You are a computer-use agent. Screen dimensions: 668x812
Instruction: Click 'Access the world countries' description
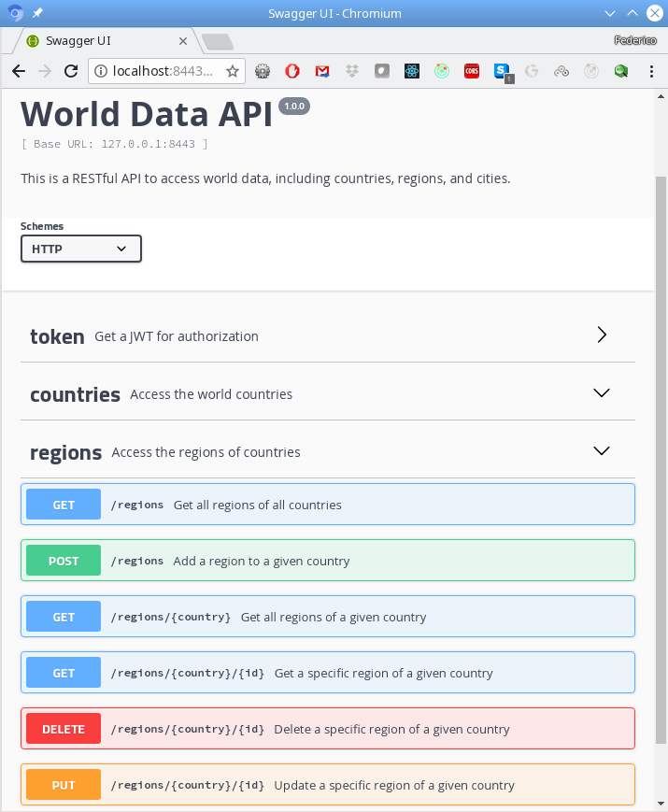coord(211,394)
